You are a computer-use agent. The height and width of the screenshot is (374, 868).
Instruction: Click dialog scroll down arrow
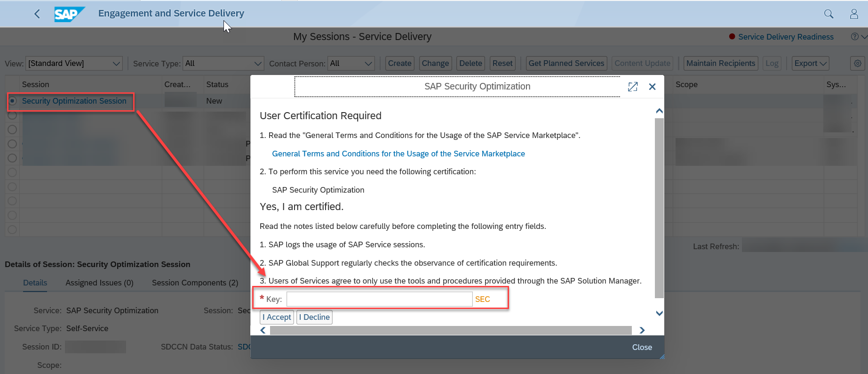click(659, 313)
